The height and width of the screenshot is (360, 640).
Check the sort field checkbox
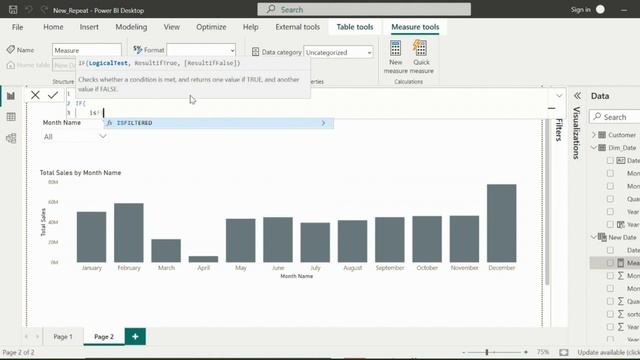[610, 314]
